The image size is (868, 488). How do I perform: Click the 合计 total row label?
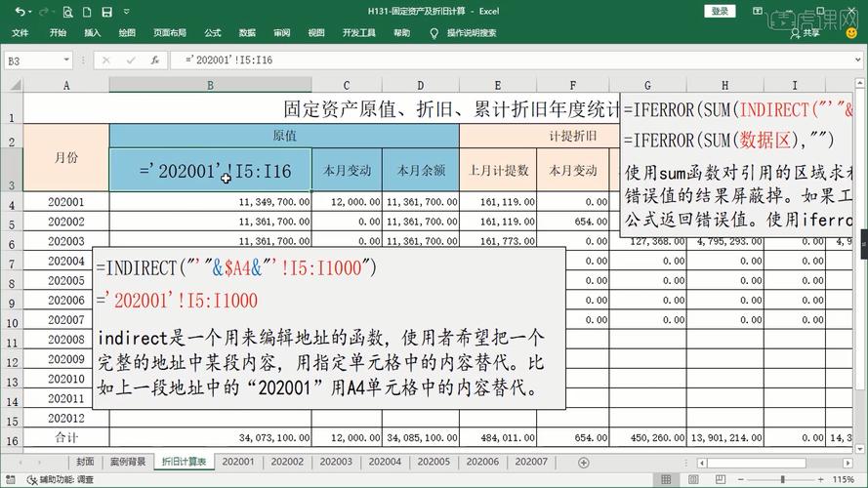65,437
